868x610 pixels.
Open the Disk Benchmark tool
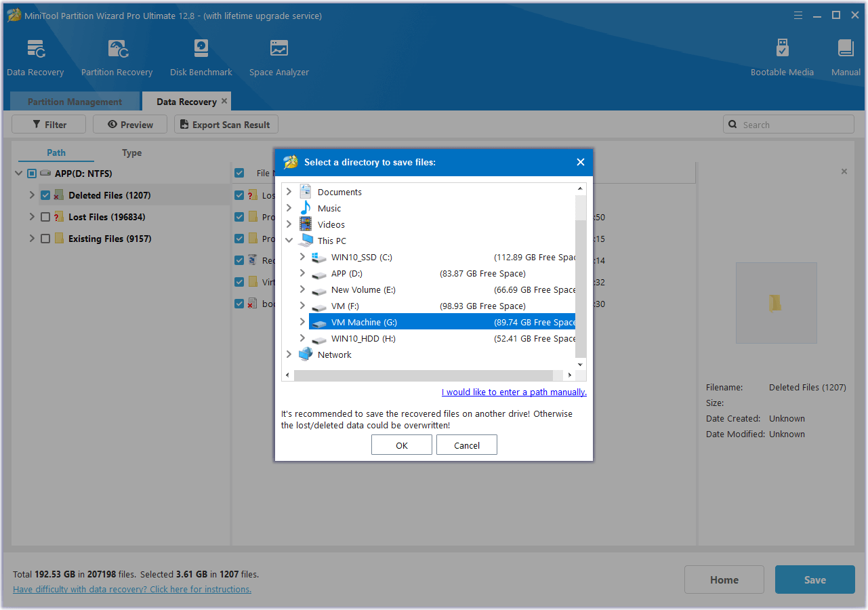pyautogui.click(x=201, y=49)
